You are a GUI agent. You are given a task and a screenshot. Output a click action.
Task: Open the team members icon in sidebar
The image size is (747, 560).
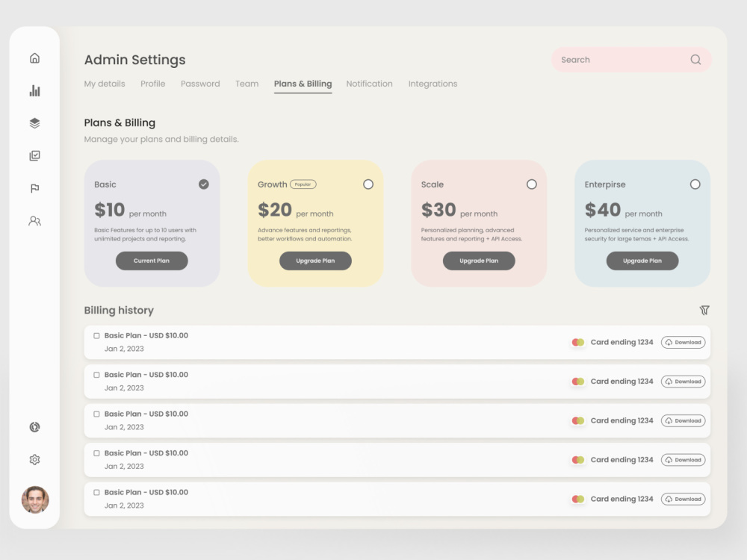34,221
